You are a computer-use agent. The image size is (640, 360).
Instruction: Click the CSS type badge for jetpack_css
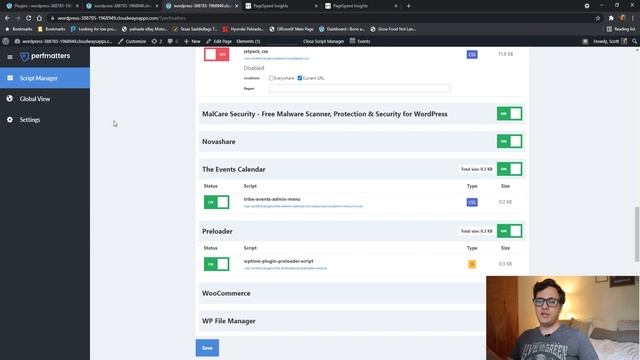tap(472, 54)
